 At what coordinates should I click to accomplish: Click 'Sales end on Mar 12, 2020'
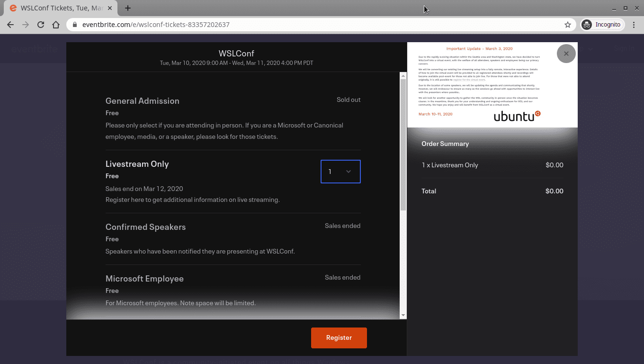(x=144, y=189)
